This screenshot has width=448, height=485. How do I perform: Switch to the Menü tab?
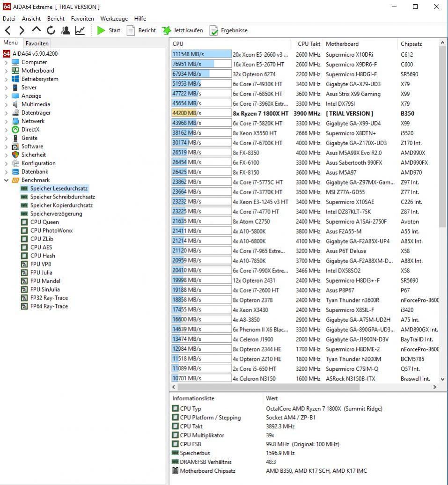coord(10,43)
